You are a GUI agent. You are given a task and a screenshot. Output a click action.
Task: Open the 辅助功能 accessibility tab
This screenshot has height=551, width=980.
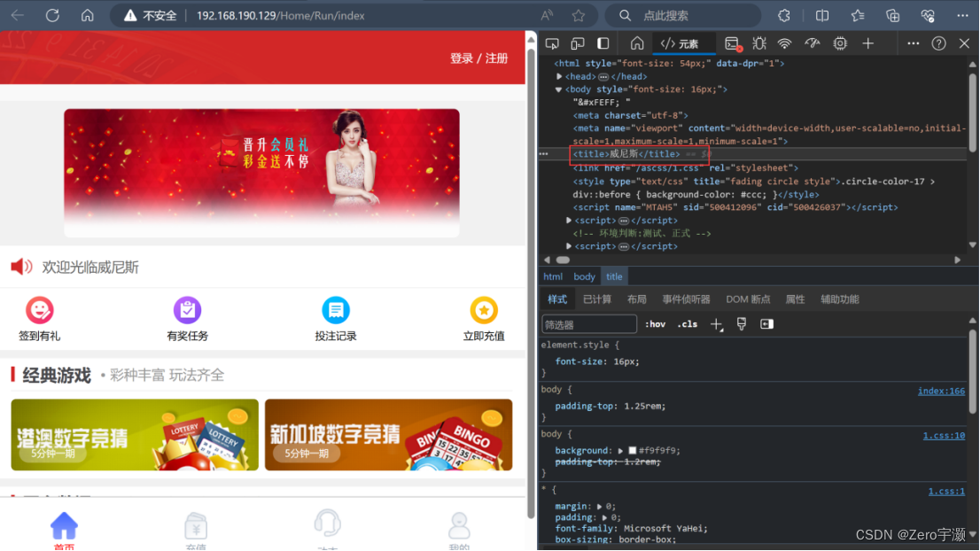(x=839, y=299)
